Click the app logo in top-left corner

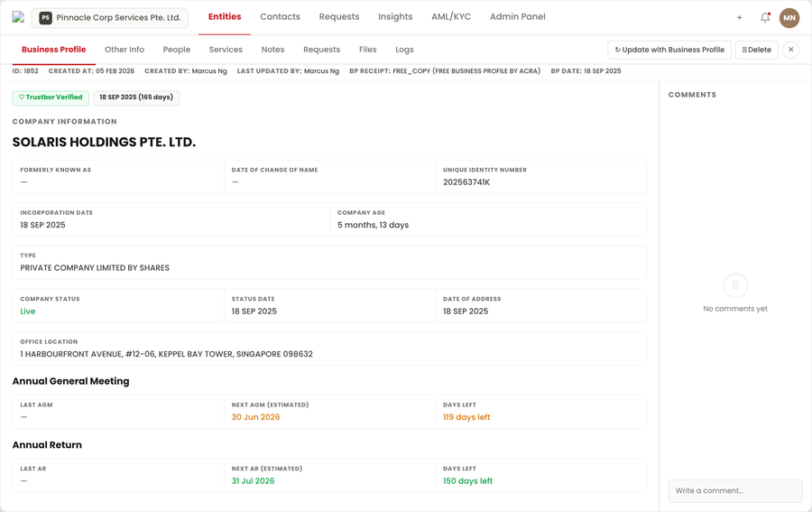[x=18, y=17]
